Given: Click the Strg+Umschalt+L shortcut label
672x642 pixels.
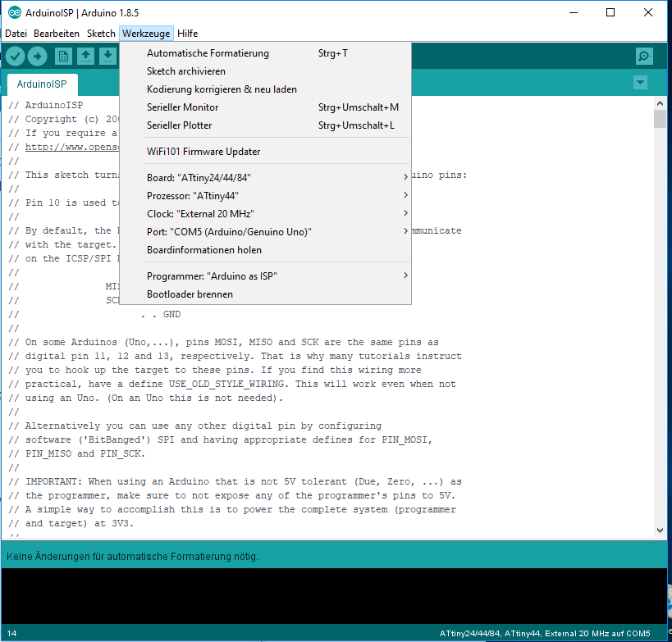Looking at the screenshot, I should tap(356, 125).
